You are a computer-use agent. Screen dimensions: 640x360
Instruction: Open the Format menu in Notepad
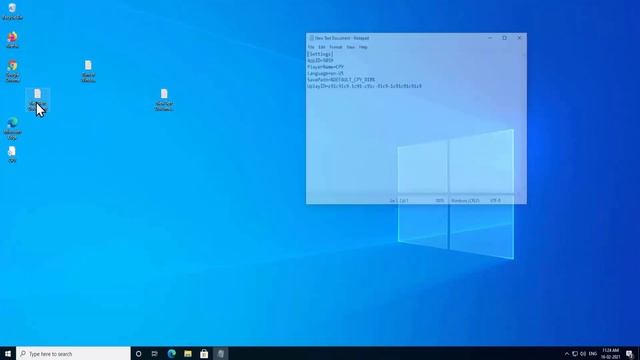tap(336, 47)
